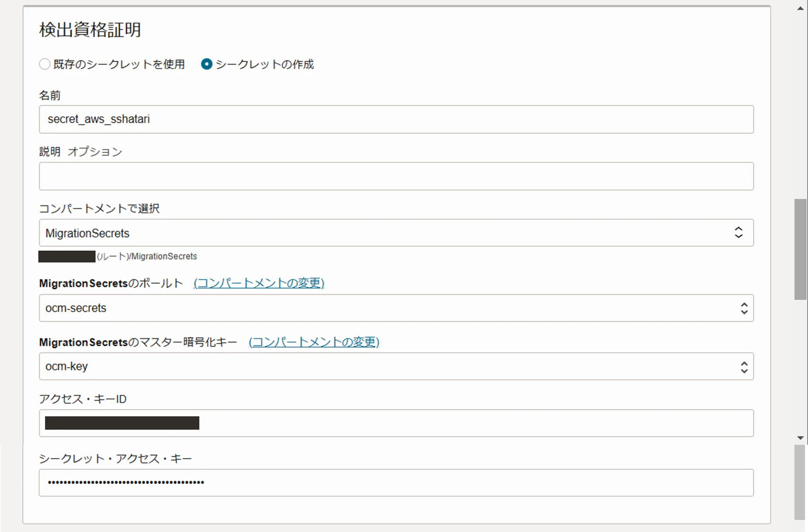Click コンパートメントの変更 link beside マスター暗号化キー

tap(314, 342)
